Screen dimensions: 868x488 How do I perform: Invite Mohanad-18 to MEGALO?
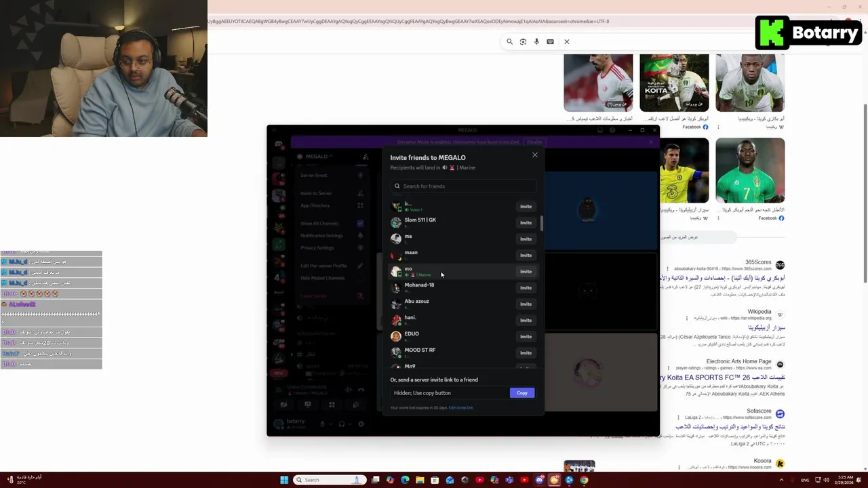[x=526, y=287]
